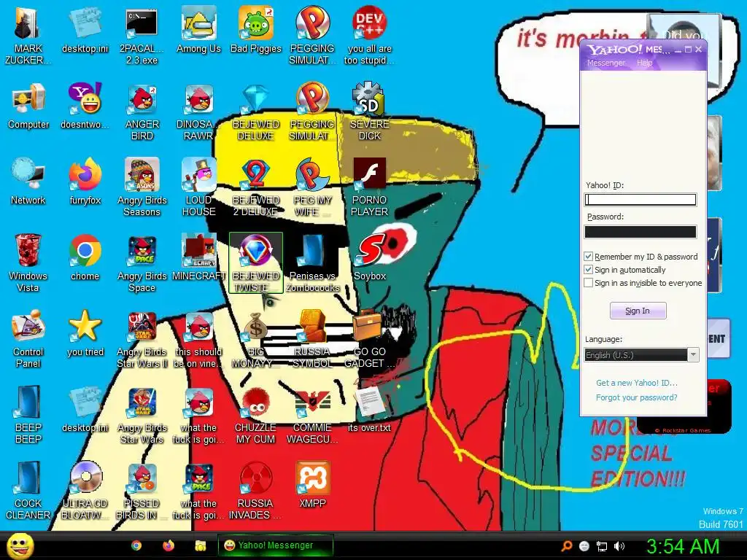Open the DINOSA RAWR icon

pos(198,112)
